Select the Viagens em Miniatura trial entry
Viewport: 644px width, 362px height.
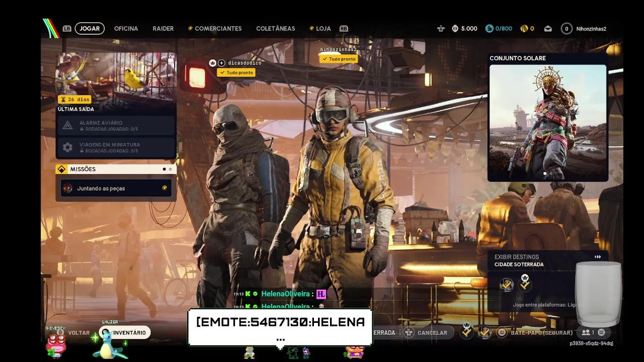coord(116,147)
